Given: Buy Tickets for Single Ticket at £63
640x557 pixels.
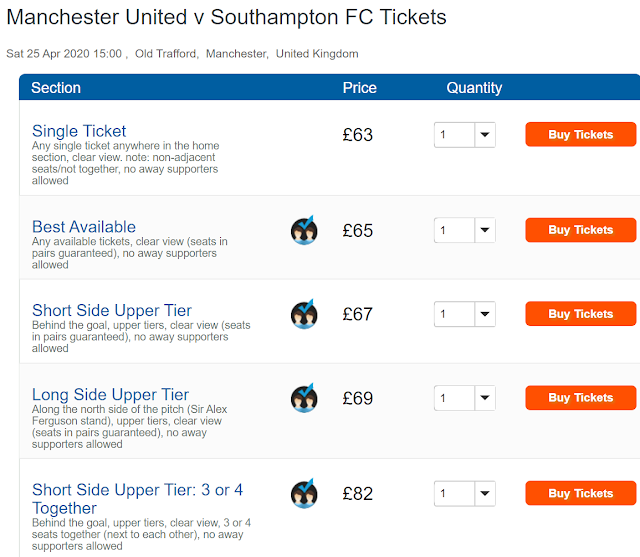Looking at the screenshot, I should tap(580, 134).
